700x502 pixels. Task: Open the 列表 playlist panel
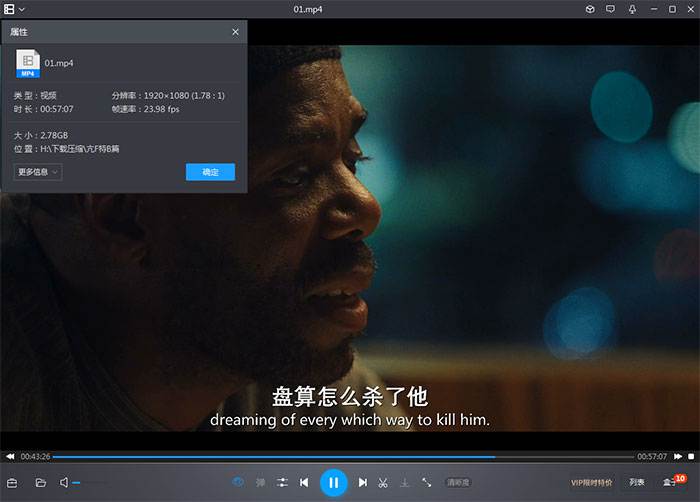637,482
